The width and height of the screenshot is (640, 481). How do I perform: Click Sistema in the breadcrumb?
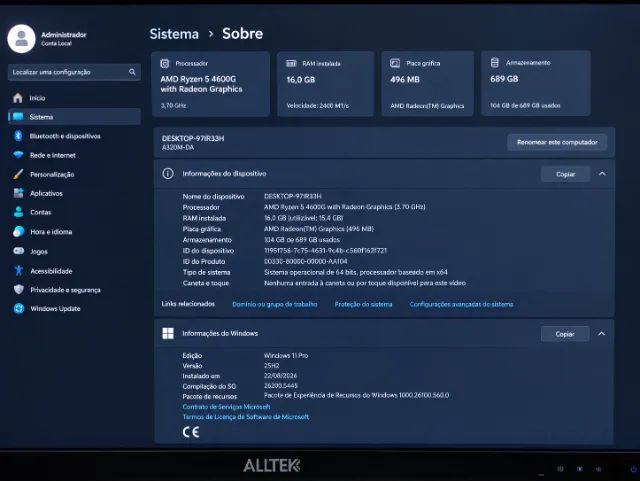174,34
